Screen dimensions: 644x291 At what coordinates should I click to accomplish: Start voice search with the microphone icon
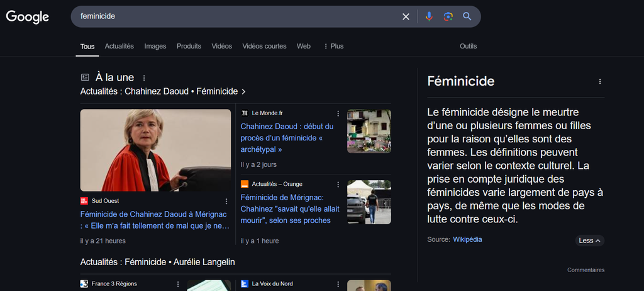(429, 16)
